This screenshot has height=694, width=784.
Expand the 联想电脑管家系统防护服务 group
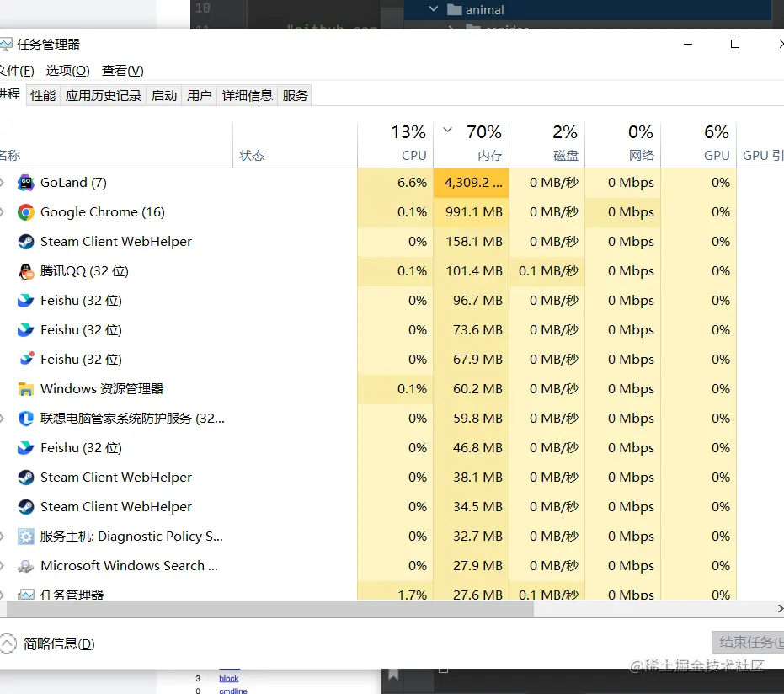tap(2, 419)
